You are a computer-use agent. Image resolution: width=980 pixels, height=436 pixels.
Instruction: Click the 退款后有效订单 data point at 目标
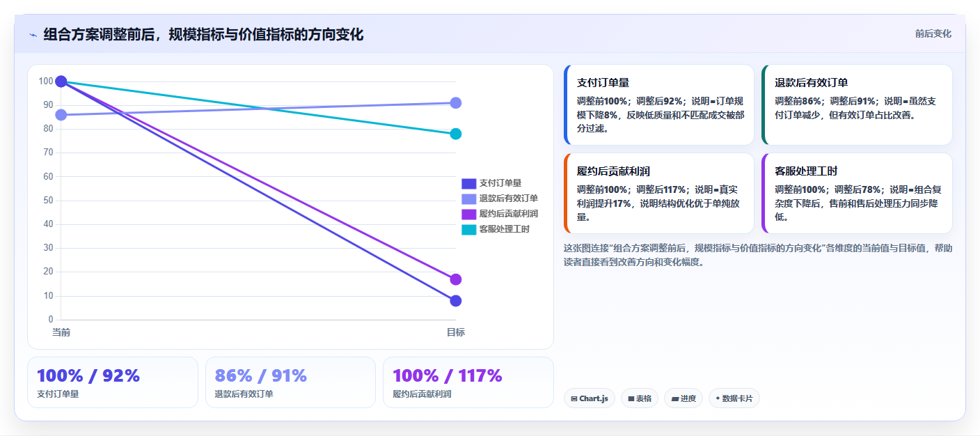tap(455, 103)
